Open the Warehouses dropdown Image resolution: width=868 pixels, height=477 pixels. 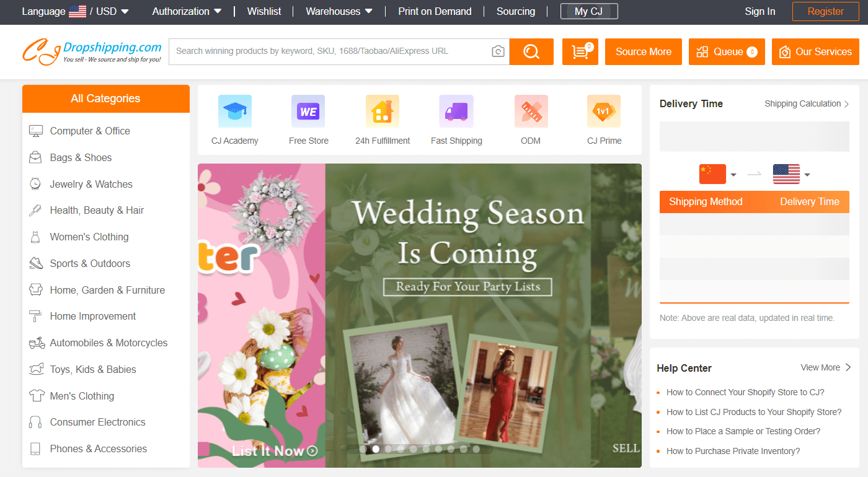(x=339, y=11)
